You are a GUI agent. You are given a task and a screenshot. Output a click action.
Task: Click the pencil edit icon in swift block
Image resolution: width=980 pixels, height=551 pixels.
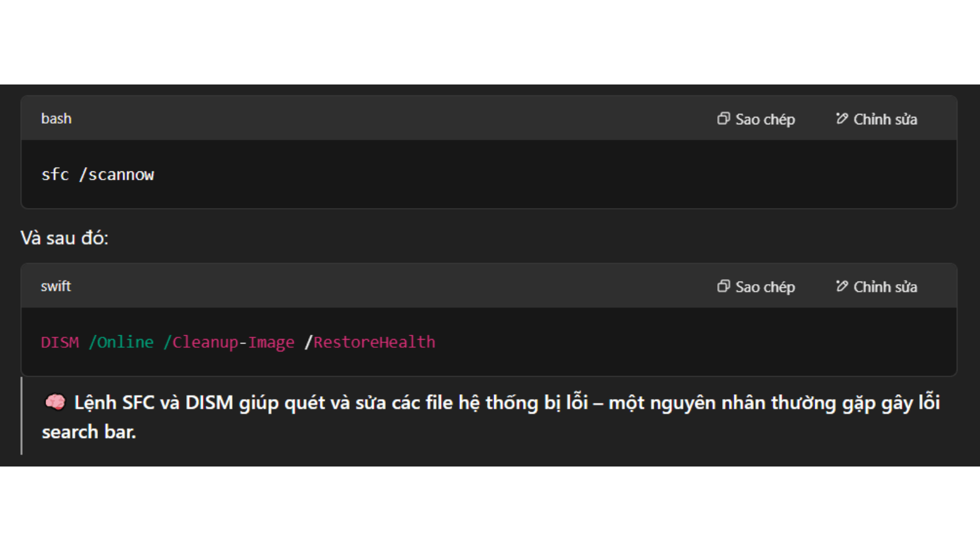point(842,286)
